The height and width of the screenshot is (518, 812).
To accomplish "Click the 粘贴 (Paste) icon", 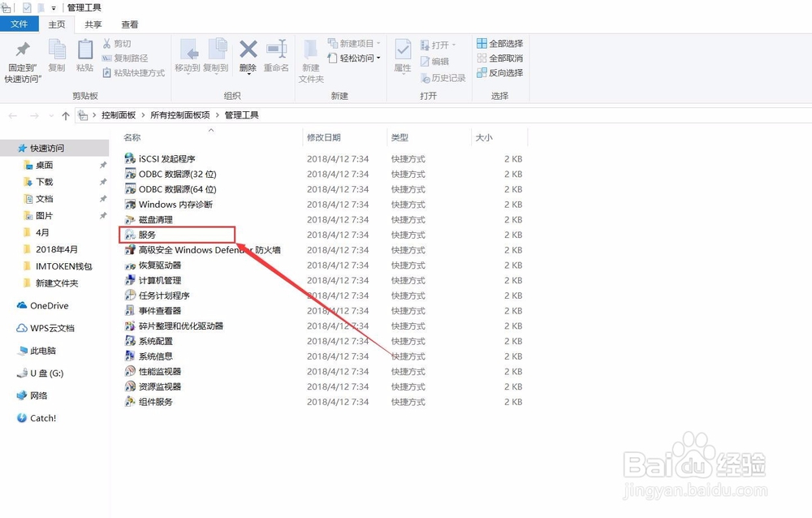I will (x=84, y=55).
